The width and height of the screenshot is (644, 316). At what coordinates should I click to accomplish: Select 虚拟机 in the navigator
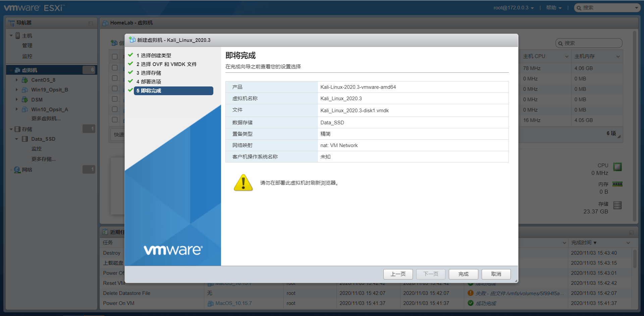pos(51,70)
